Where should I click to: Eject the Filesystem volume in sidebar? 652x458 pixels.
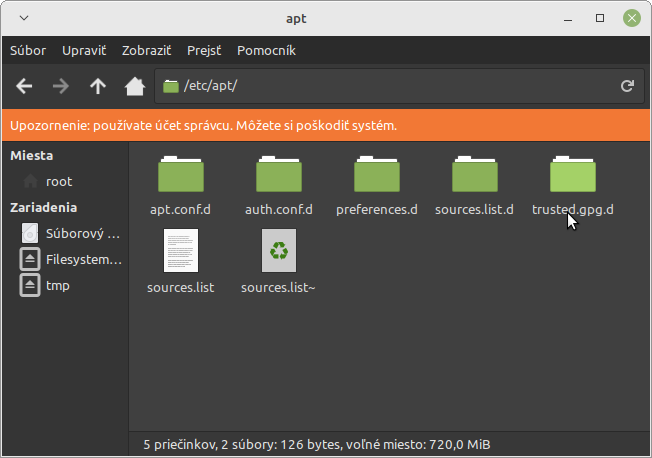(30, 260)
